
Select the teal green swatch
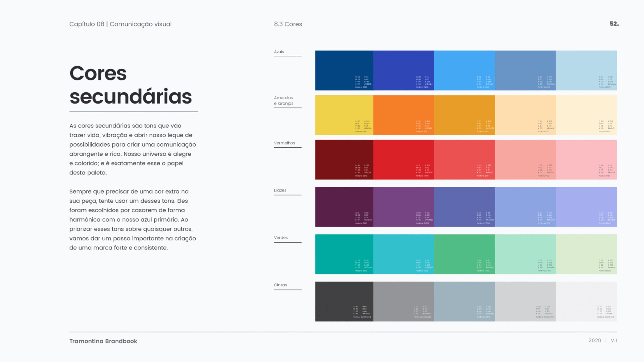pos(344,254)
